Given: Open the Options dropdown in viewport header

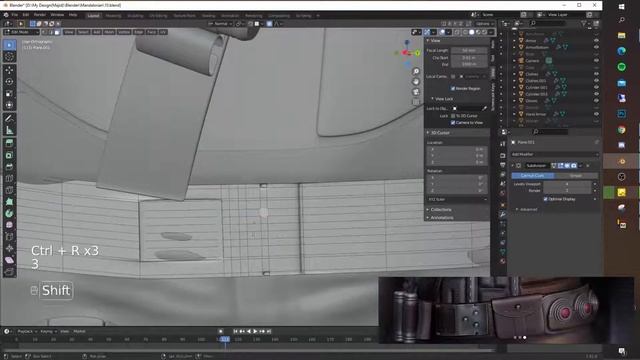Looking at the screenshot, I should coord(484,24).
